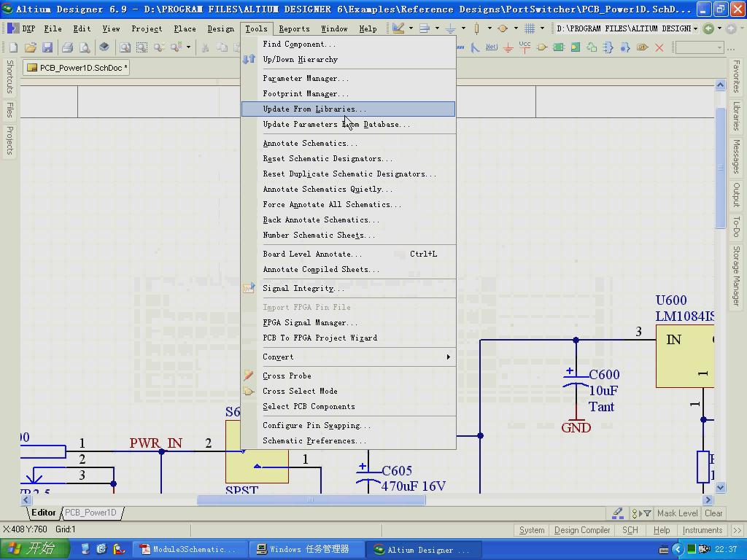Place Harness Connector icon
Viewport: 747px width, 560px height.
(x=608, y=47)
